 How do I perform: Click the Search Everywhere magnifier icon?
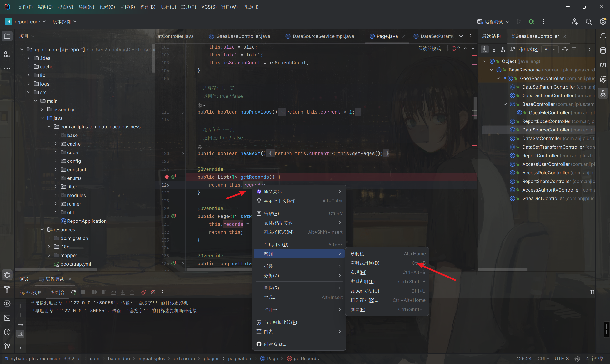coord(589,22)
